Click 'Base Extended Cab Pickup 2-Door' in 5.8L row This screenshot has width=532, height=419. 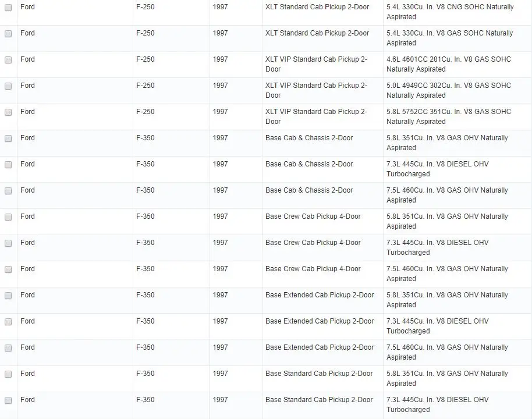click(x=320, y=295)
